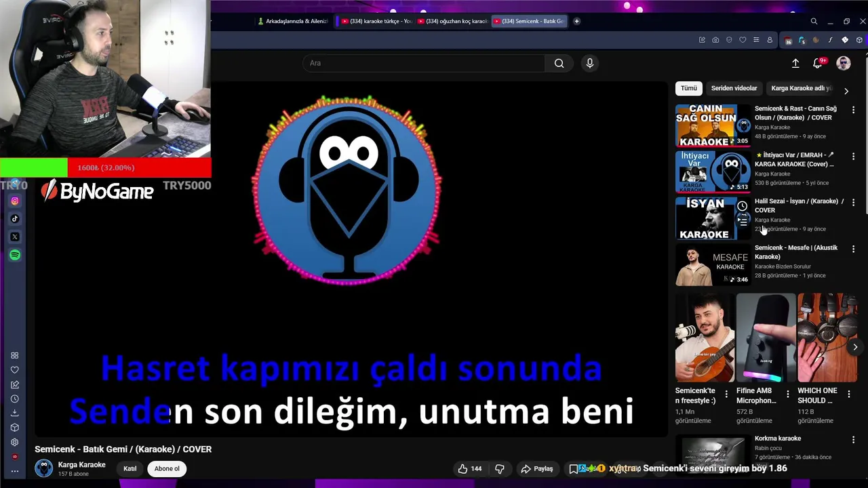Open settings gear icon in left sidebar
The height and width of the screenshot is (488, 868).
15,442
